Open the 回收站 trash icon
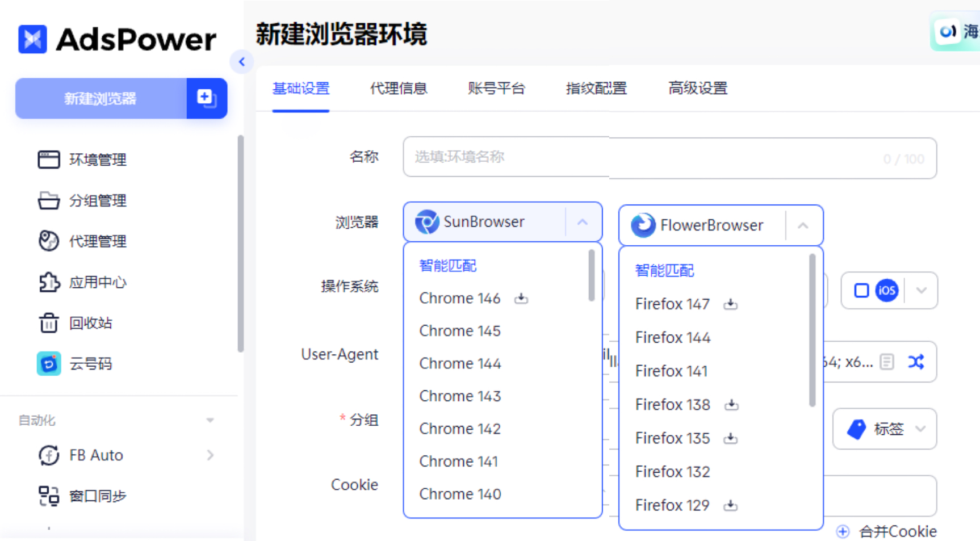 [49, 323]
